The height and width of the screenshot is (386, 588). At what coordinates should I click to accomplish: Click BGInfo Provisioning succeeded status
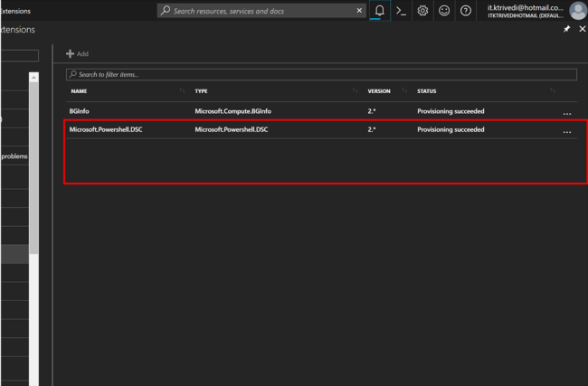coord(450,111)
